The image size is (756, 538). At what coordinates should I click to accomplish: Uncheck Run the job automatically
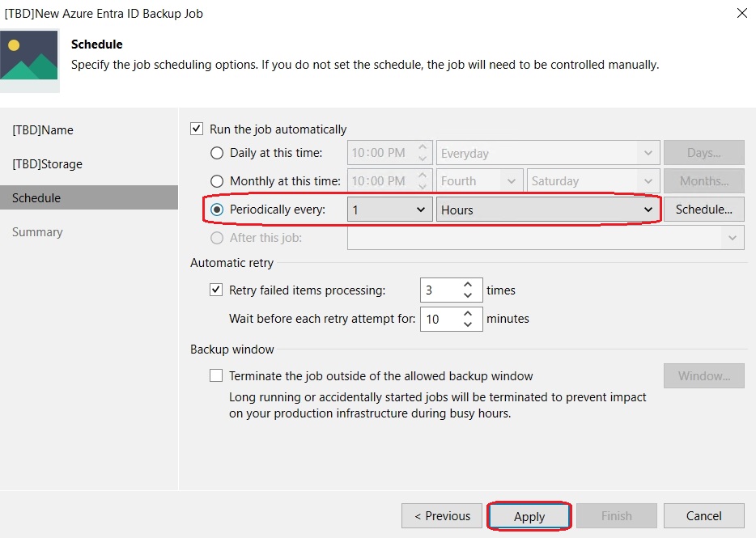point(197,129)
